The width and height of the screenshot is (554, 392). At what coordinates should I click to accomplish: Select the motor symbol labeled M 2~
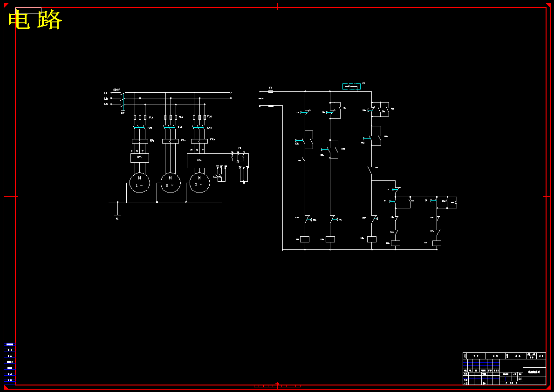[170, 183]
